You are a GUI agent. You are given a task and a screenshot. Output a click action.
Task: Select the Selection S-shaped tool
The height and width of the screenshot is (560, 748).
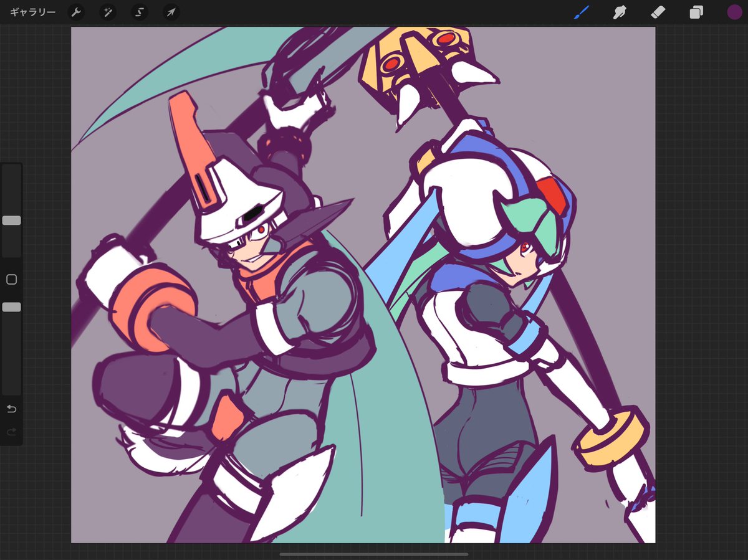(140, 12)
